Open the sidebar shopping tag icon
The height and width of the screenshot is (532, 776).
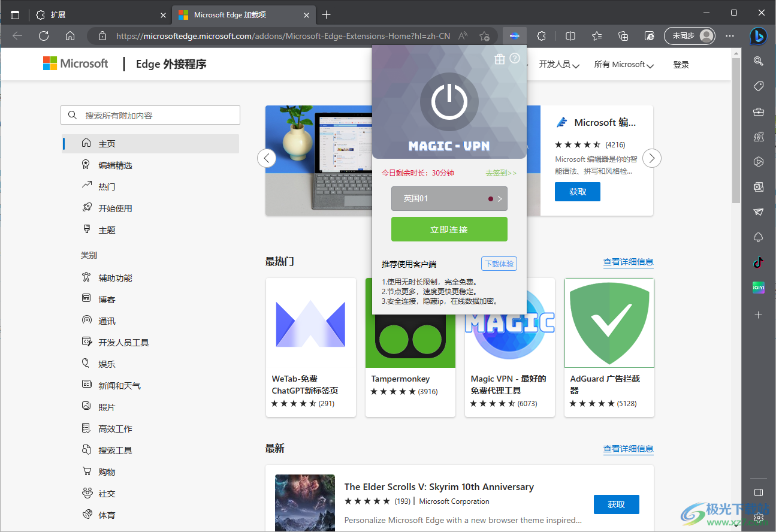pos(758,86)
